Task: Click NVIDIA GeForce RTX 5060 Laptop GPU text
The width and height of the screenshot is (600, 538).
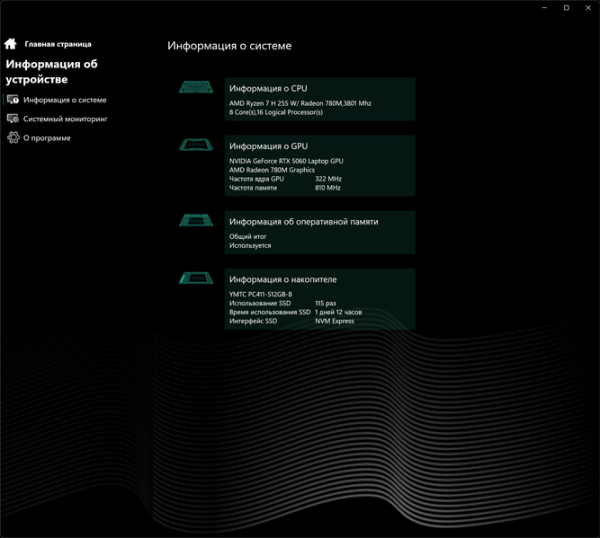Action: (286, 161)
